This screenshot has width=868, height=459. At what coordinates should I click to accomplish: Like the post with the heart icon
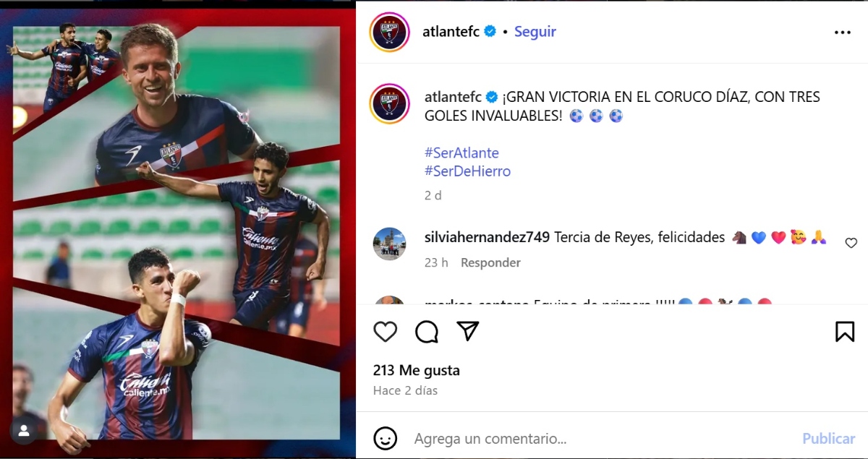(x=386, y=331)
